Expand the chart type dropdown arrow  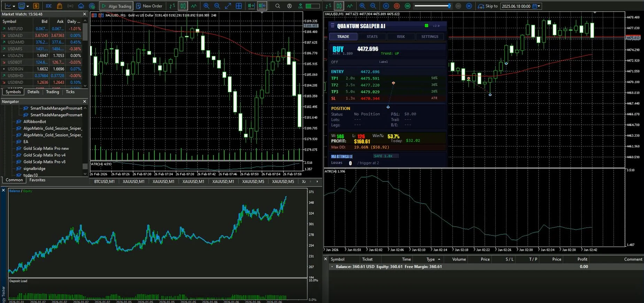point(14,6)
